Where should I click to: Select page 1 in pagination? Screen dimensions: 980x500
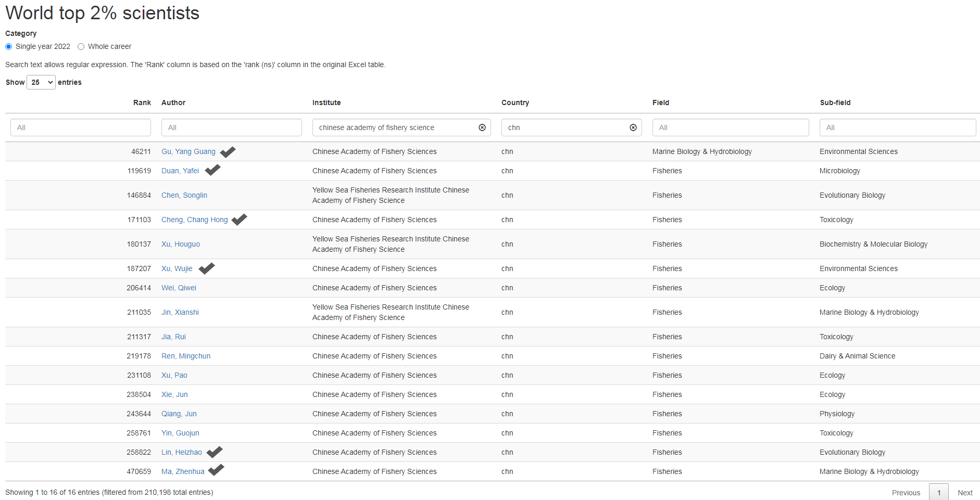(939, 492)
